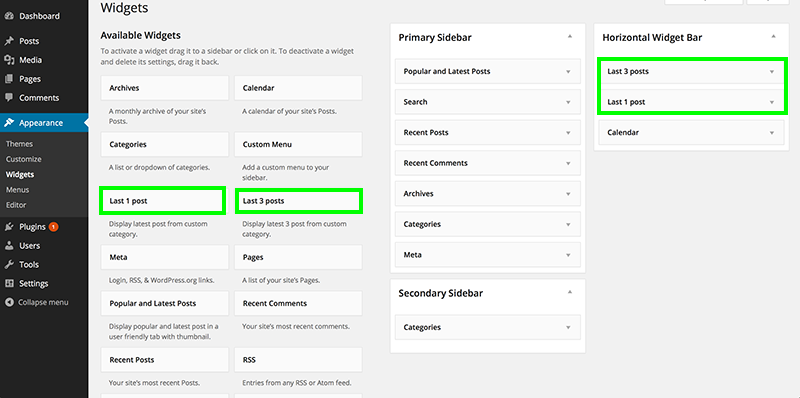Click the Dashboard gauge icon

(x=9, y=16)
